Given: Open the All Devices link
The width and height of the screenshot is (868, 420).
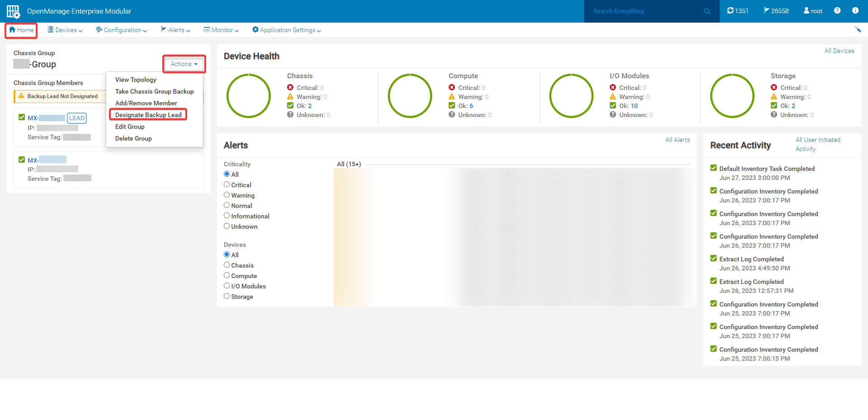Looking at the screenshot, I should pyautogui.click(x=839, y=51).
